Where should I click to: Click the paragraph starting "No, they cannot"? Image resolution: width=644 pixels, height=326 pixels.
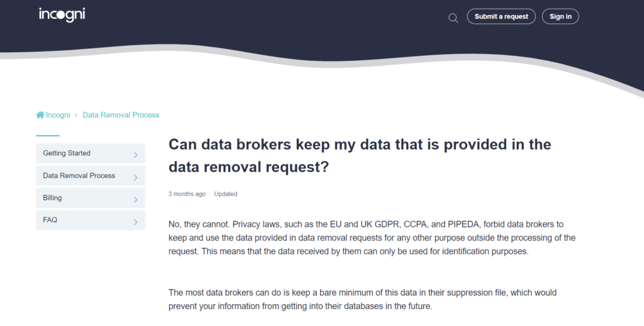372,238
